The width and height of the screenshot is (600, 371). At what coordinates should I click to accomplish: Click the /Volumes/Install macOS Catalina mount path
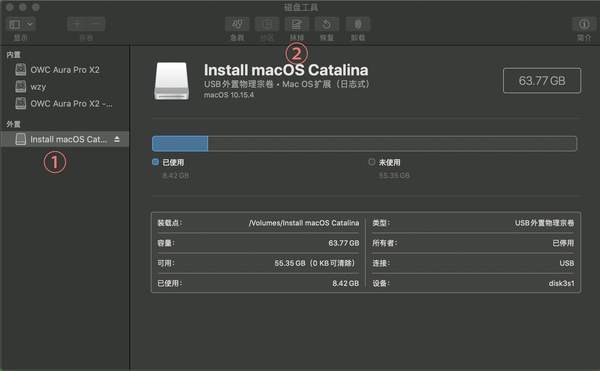coord(304,223)
